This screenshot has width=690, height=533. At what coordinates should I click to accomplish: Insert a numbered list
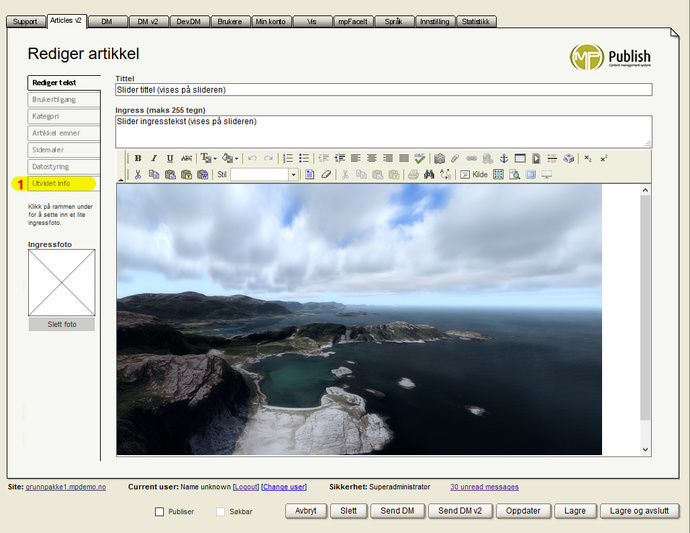[288, 158]
